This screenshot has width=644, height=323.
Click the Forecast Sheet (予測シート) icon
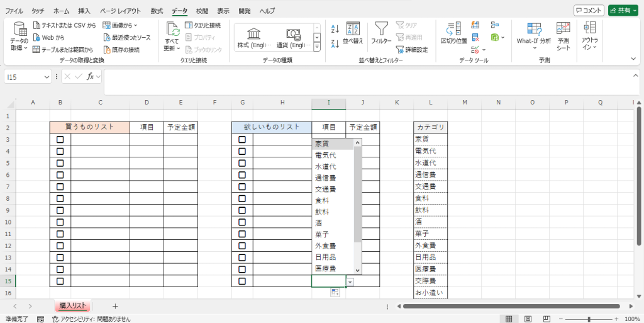(x=563, y=35)
